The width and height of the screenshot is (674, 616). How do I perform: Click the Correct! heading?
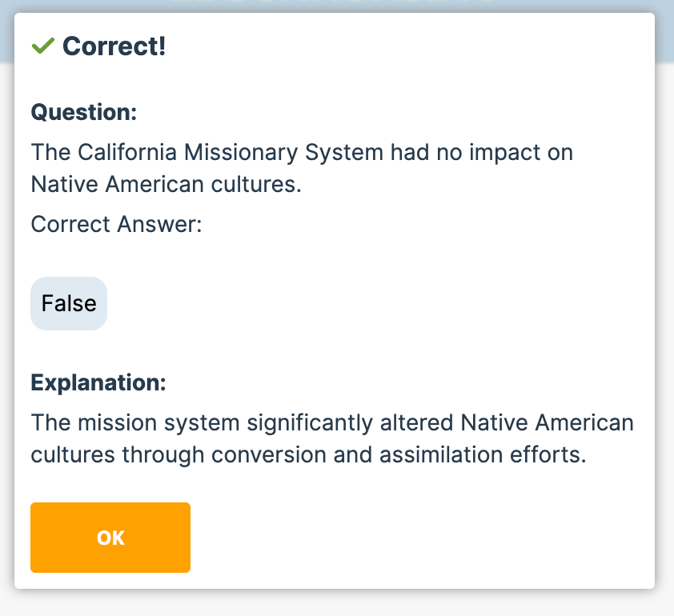tap(116, 46)
